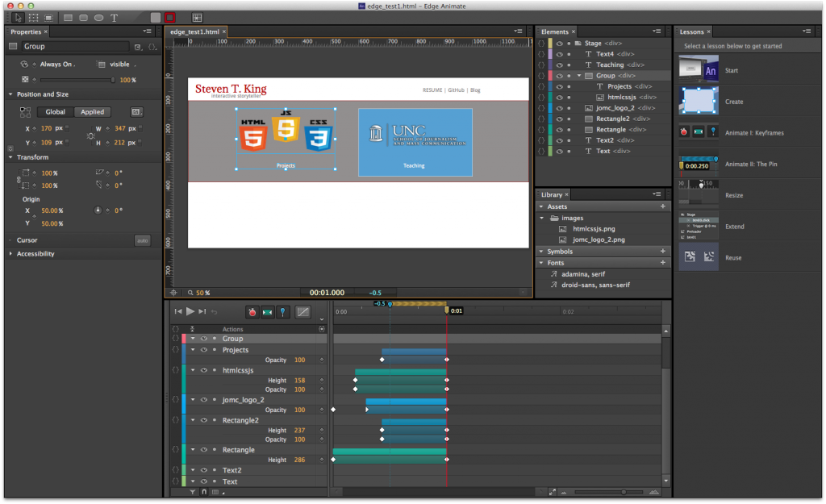Select the Transform tool
The height and width of the screenshot is (504, 826).
click(x=33, y=18)
